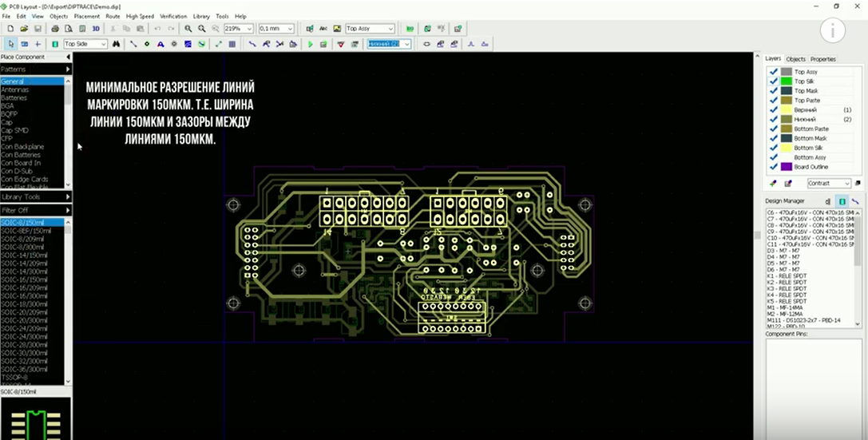Open the print preview
The width and height of the screenshot is (868, 440).
68,29
